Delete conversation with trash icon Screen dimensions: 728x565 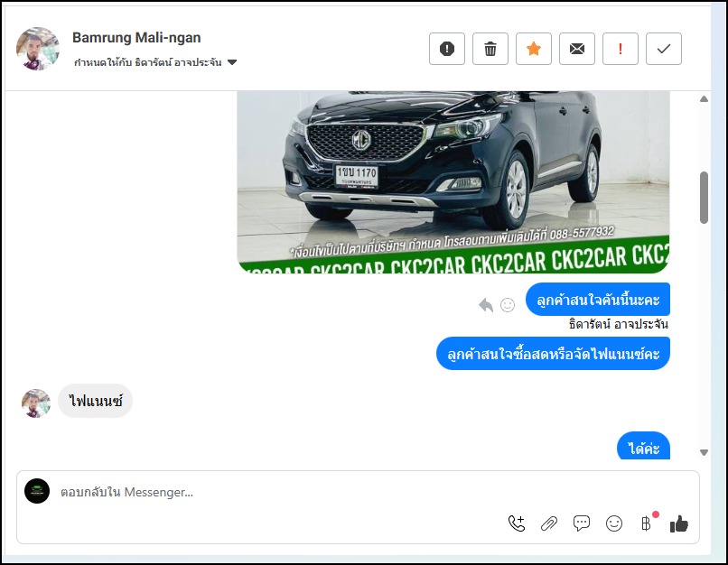pos(490,49)
